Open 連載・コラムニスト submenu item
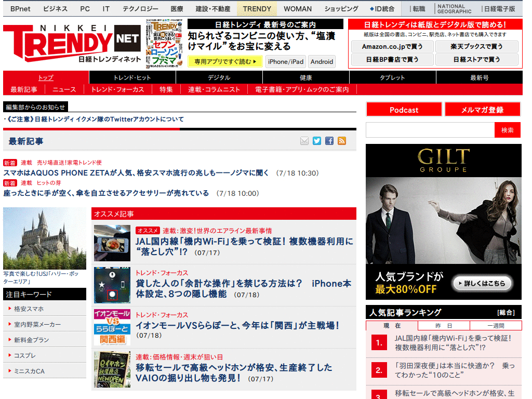Viewport: 532px width, 399px height. click(x=214, y=89)
